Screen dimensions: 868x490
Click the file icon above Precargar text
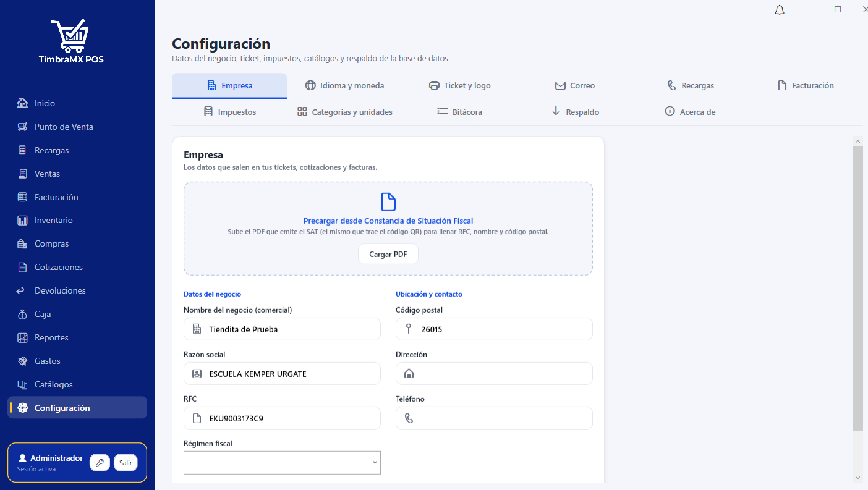click(388, 202)
